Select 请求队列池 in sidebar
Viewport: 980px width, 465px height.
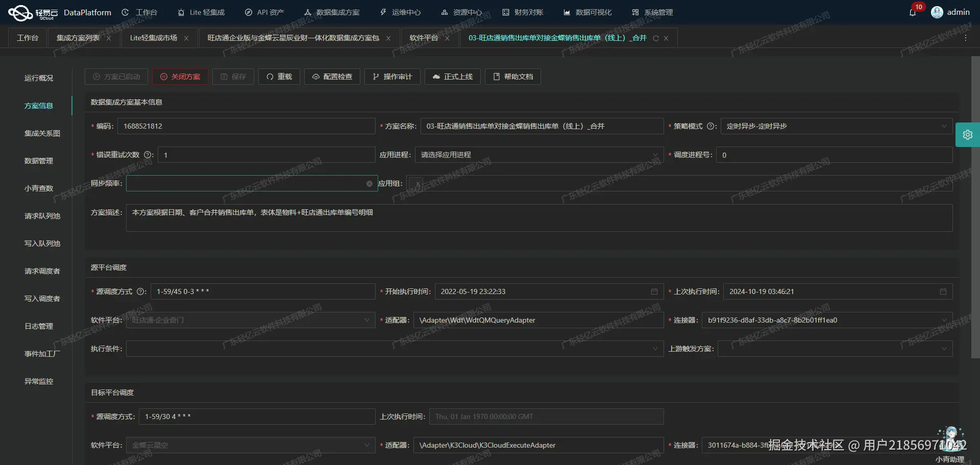click(x=42, y=216)
